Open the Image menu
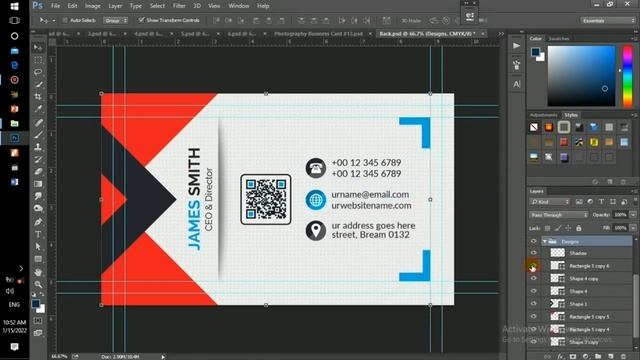Image resolution: width=640 pixels, height=360 pixels. coord(92,6)
